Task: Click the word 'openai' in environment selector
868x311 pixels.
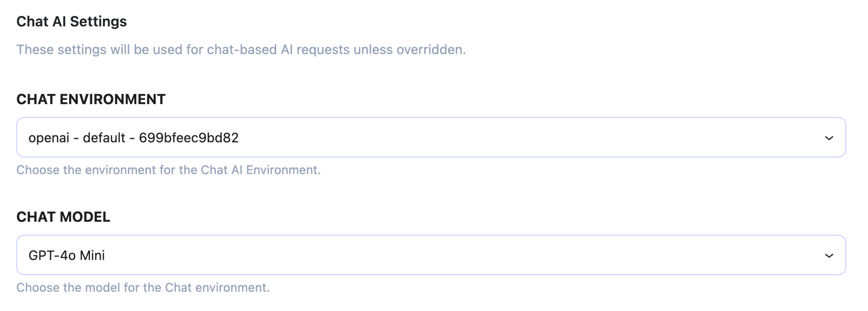Action: (x=49, y=138)
